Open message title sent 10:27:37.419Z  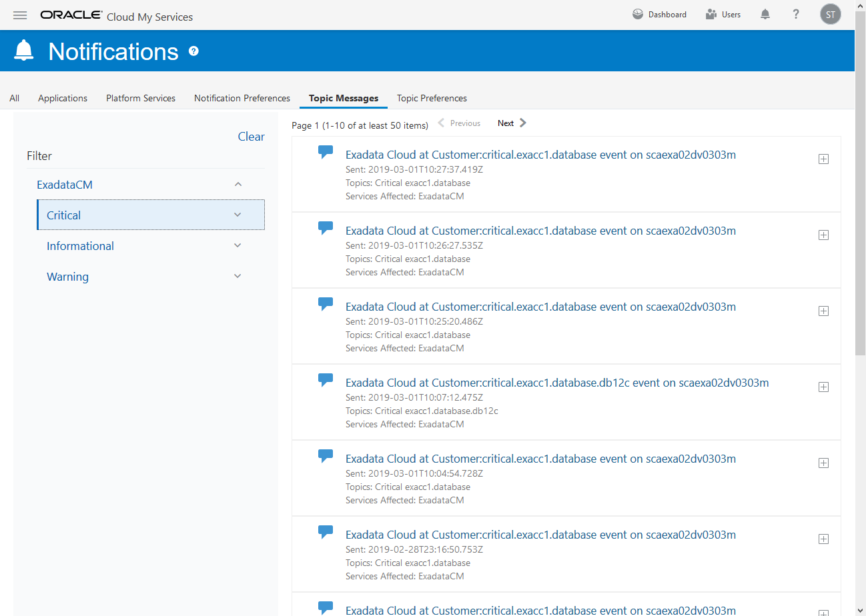click(540, 155)
